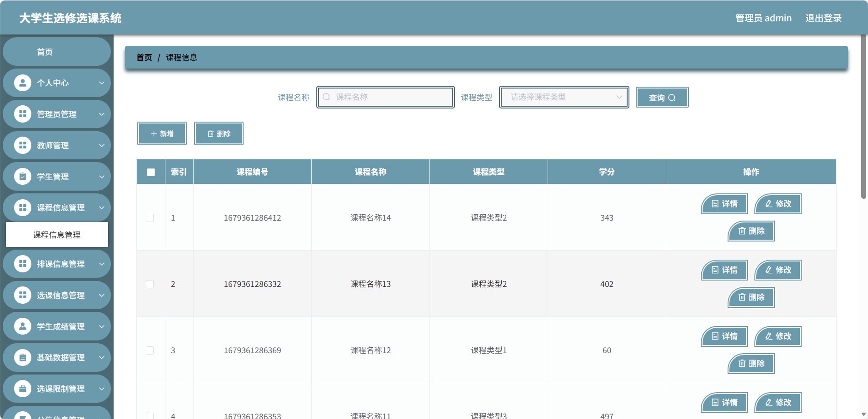Open the 选课信息管理 sidebar menu label

point(61,295)
